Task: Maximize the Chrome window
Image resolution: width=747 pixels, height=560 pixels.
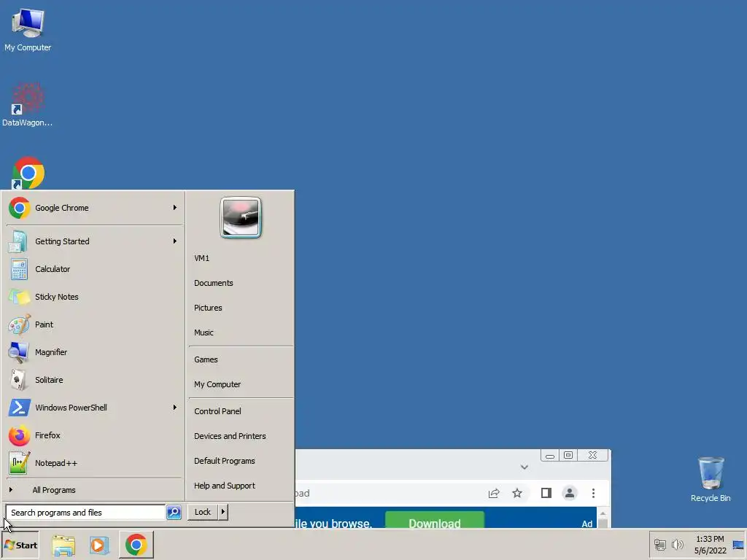Action: (568, 455)
